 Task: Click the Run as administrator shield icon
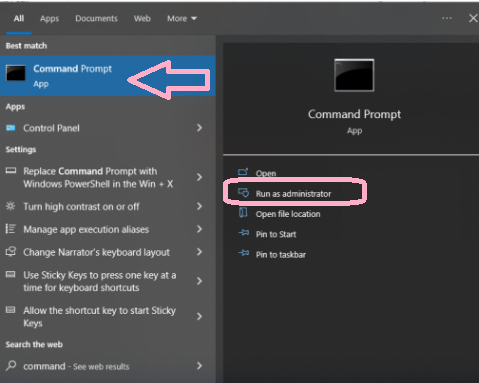[x=243, y=193]
